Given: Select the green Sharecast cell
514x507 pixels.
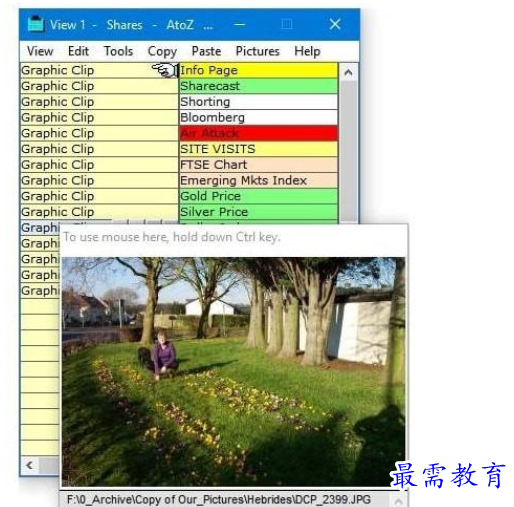Looking at the screenshot, I should click(259, 86).
